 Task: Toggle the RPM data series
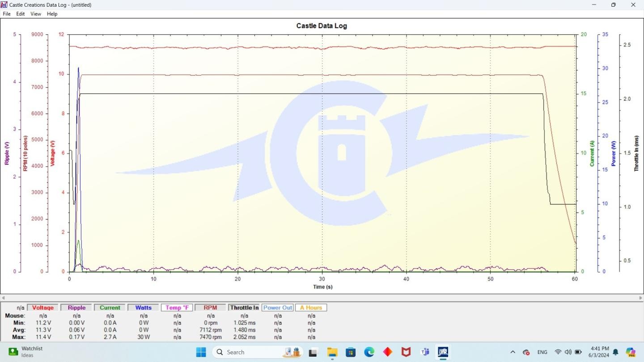[x=211, y=307]
